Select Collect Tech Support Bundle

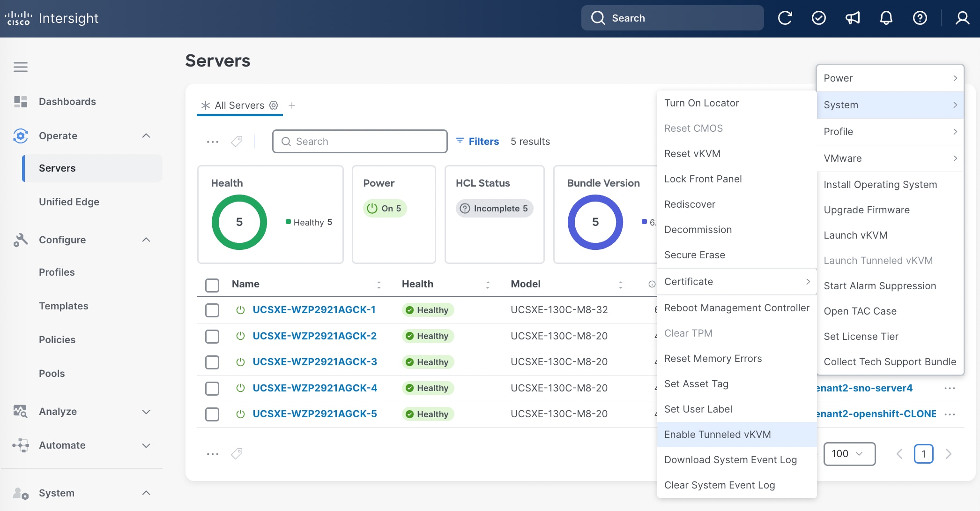[x=890, y=362]
